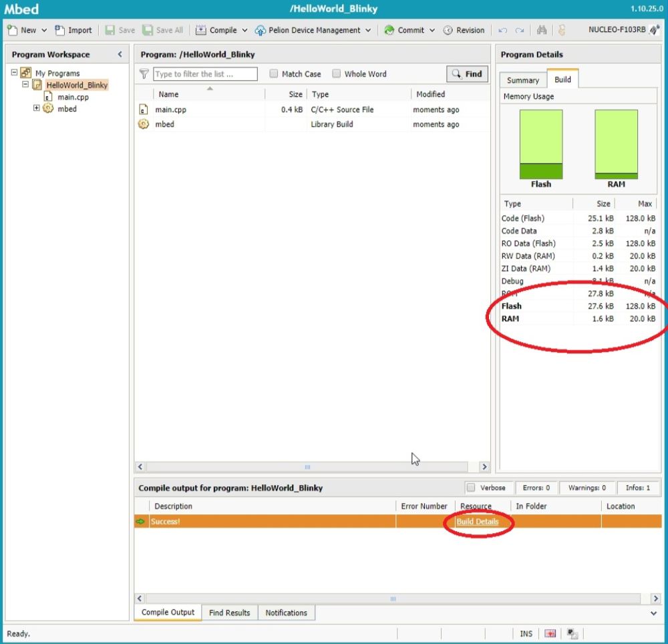668x644 pixels.
Task: Click the Redo arrow icon
Action: 520,30
